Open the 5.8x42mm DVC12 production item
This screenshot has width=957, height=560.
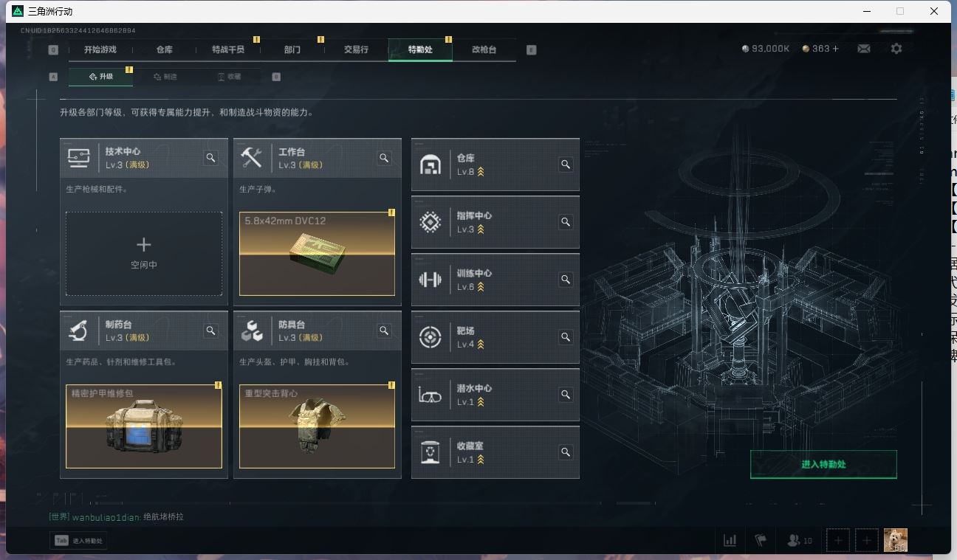[x=317, y=254]
